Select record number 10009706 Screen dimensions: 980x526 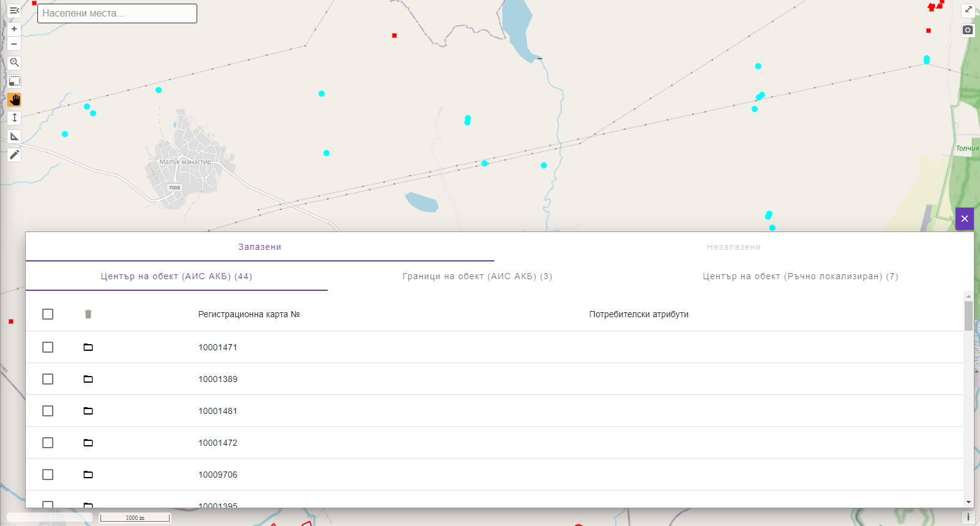[x=217, y=475]
